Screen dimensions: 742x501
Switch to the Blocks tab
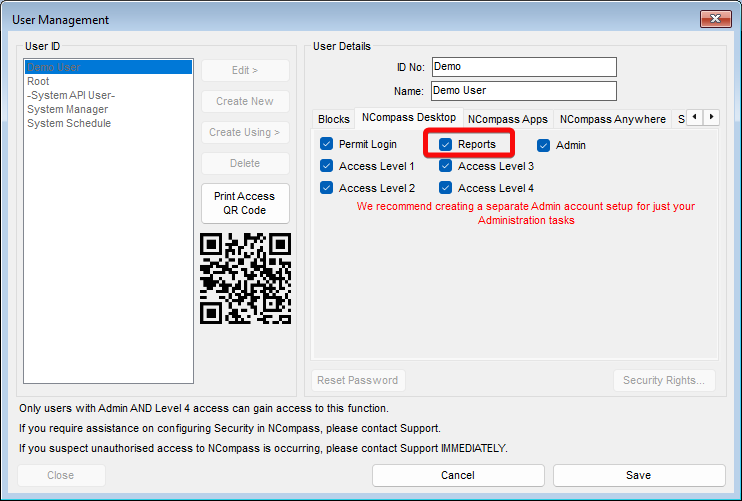tap(334, 119)
